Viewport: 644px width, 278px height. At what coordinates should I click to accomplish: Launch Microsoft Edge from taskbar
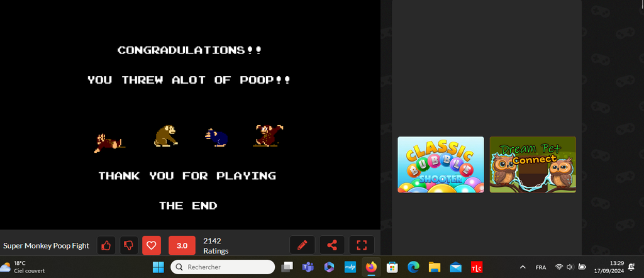[x=413, y=267]
